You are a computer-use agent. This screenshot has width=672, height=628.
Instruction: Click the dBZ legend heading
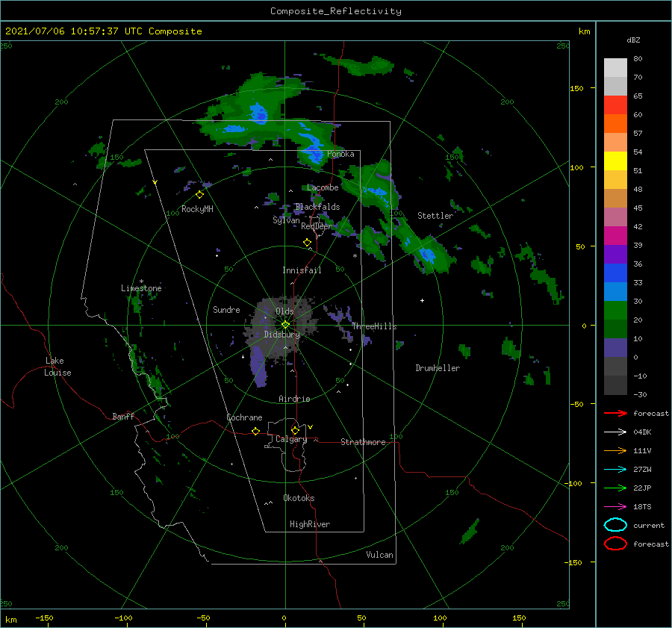[633, 40]
